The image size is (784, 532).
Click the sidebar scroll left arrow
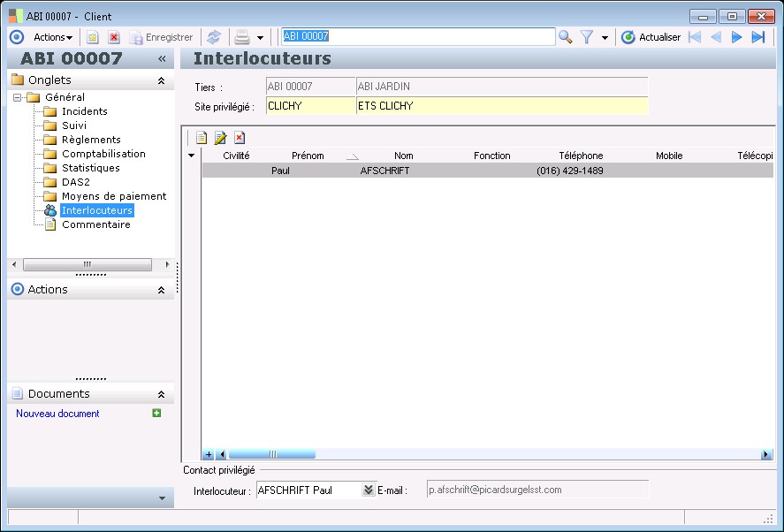[14, 264]
